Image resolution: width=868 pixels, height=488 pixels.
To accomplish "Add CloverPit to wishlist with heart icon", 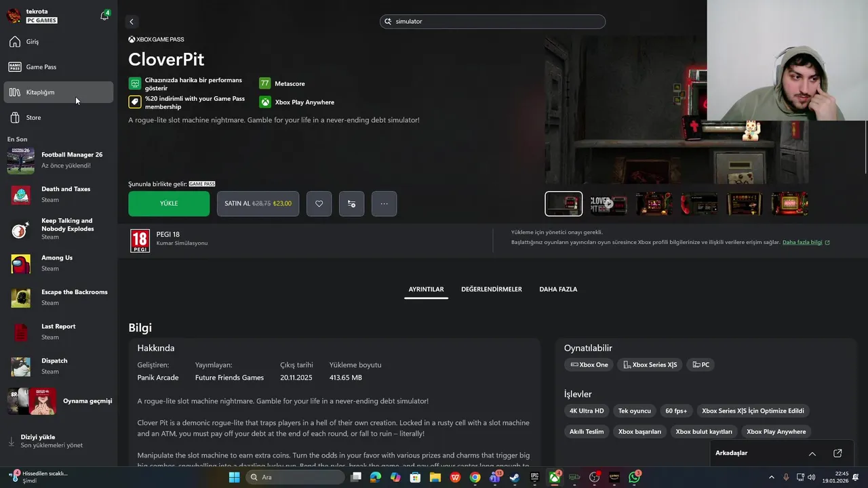I will (x=319, y=203).
